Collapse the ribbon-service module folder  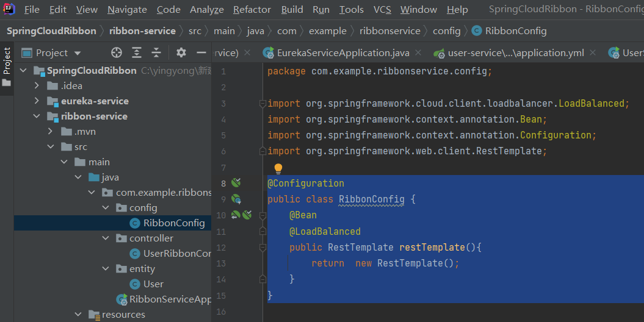[x=37, y=116]
